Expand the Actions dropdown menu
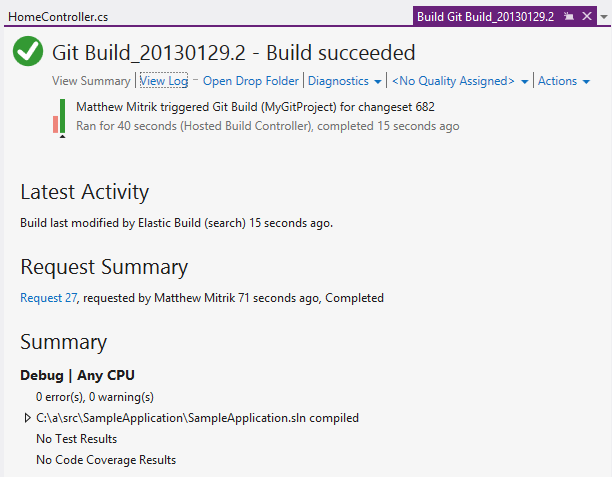612x477 pixels. tap(563, 81)
